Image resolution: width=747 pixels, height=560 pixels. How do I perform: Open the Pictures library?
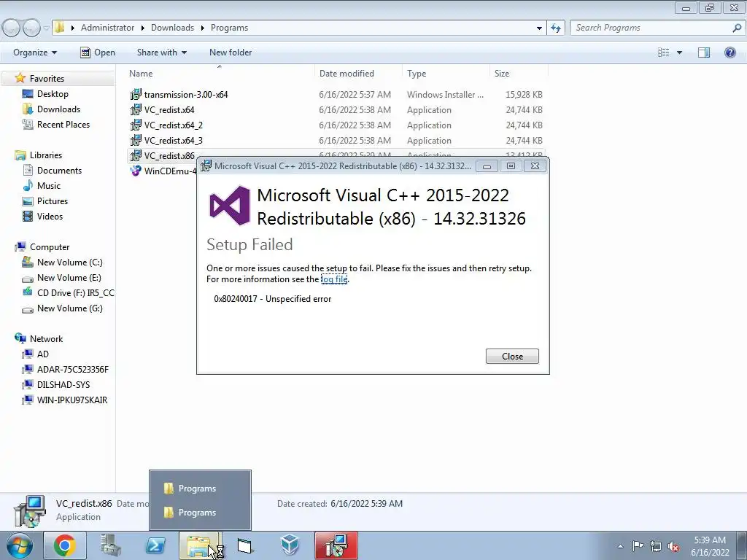point(53,201)
